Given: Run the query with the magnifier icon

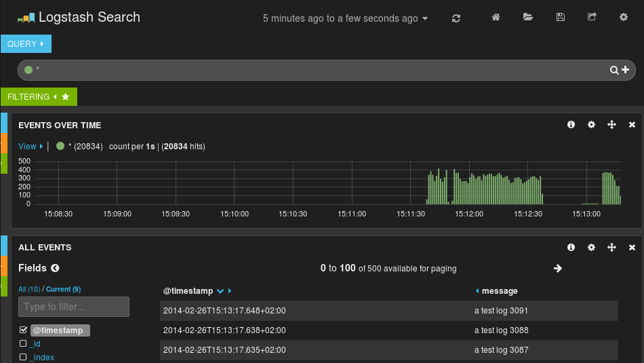Looking at the screenshot, I should tap(614, 71).
